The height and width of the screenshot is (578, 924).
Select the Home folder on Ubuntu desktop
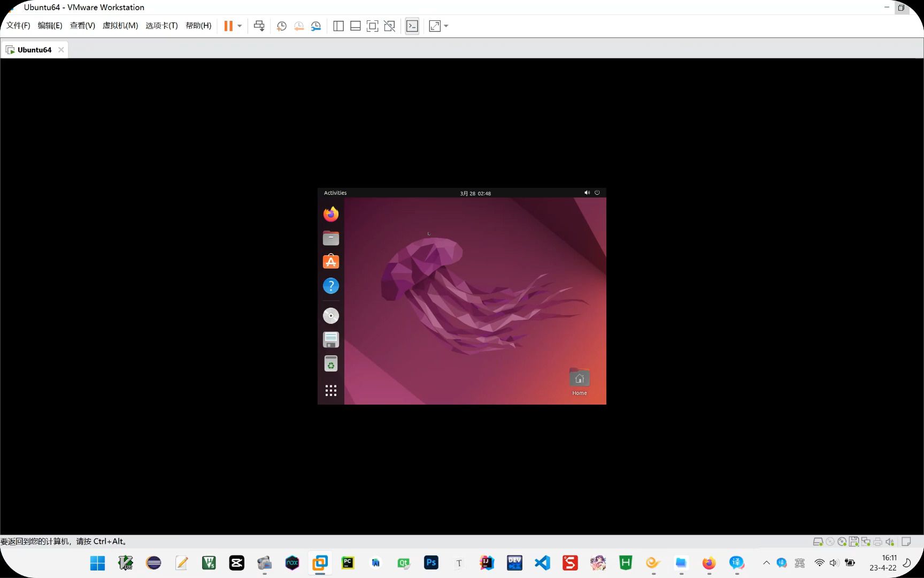(x=580, y=382)
